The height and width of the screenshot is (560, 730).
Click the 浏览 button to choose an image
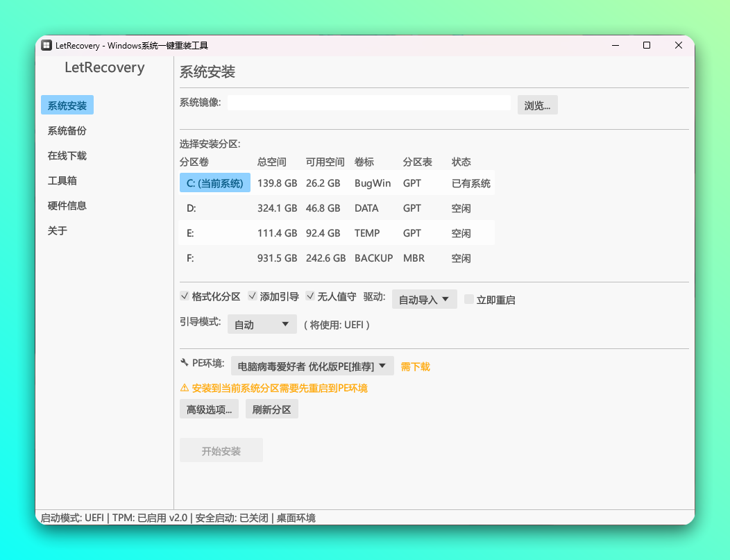537,105
